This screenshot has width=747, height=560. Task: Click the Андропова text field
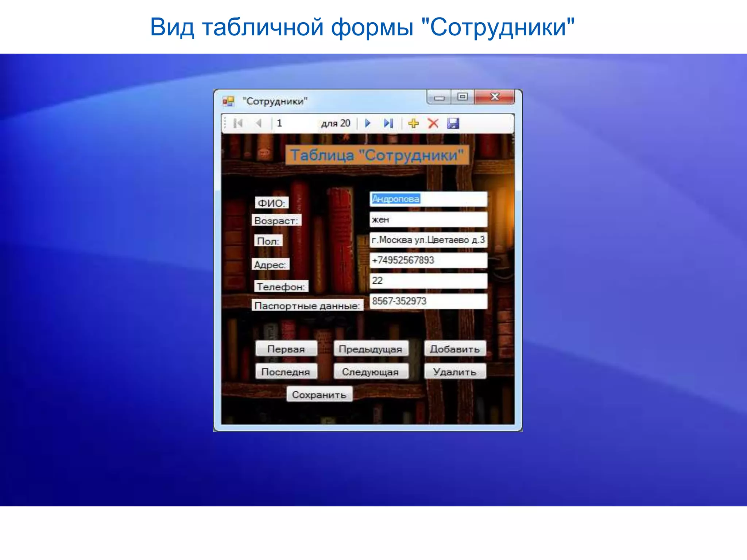pyautogui.click(x=428, y=199)
